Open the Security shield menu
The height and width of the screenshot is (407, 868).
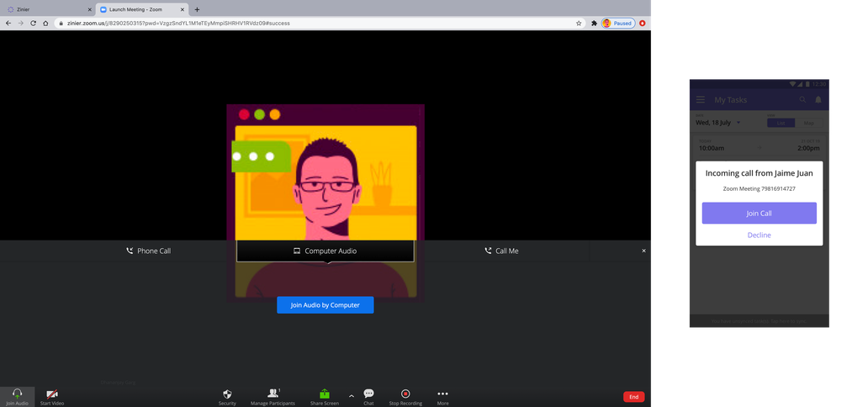tap(227, 394)
